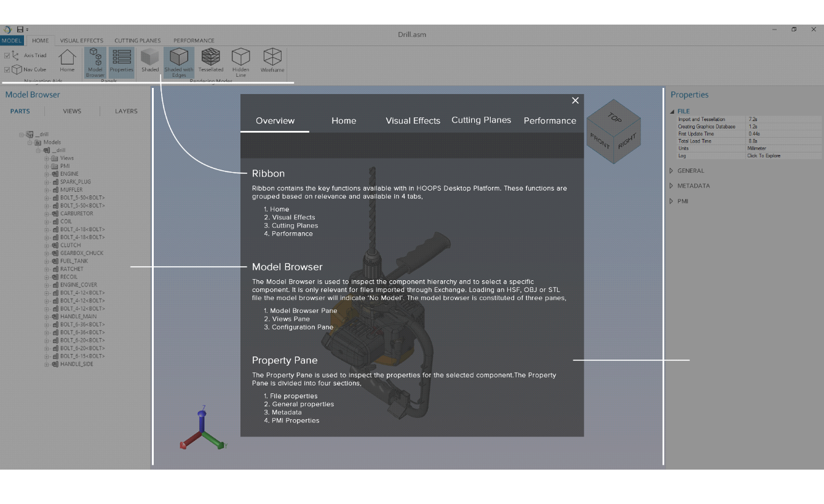
Task: Click the 'Click To Explore' log link
Action: pos(764,156)
